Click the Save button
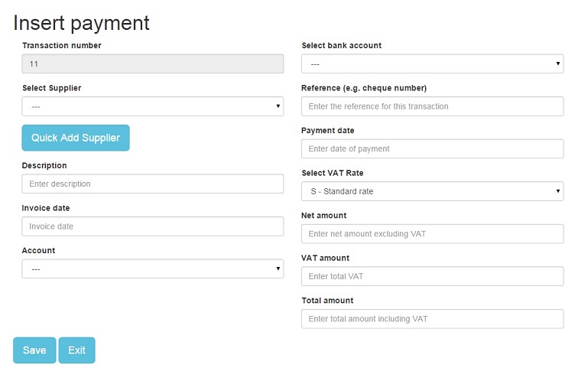Screen dimensions: 588x371 [34, 350]
